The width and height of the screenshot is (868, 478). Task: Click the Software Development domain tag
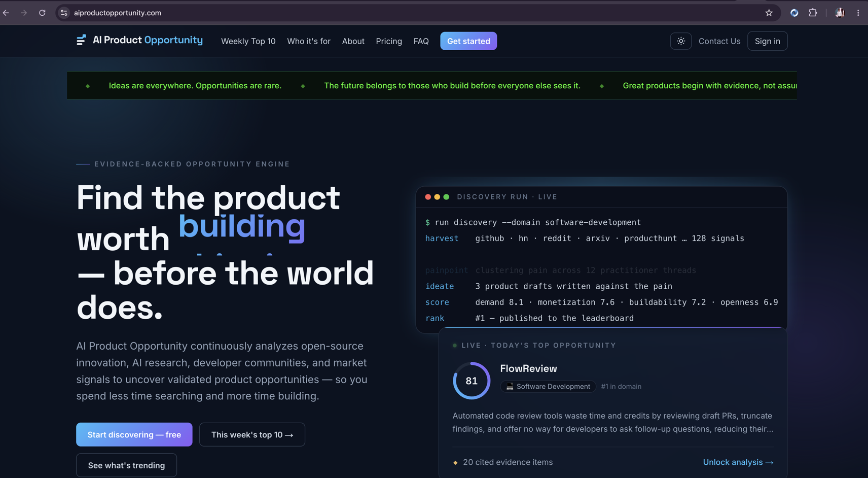click(548, 387)
